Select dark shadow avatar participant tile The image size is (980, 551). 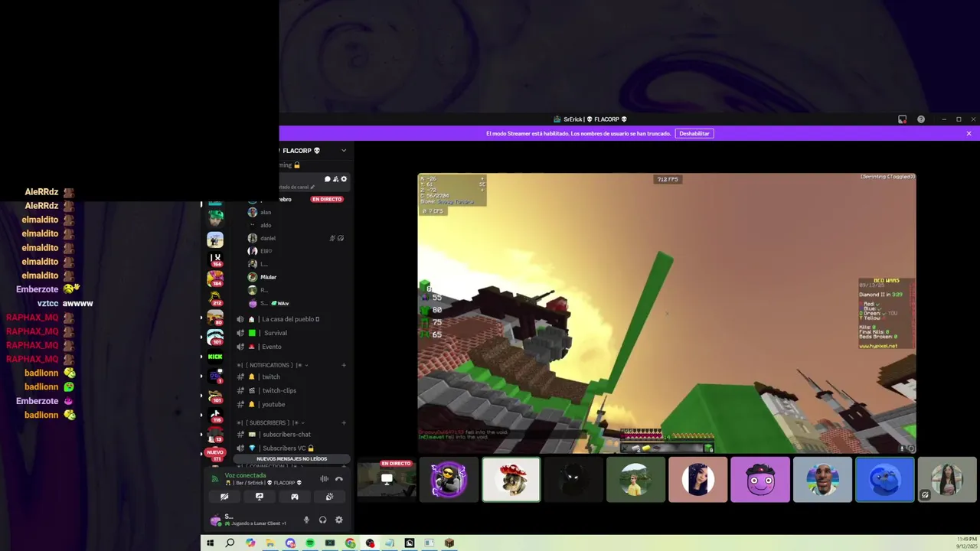click(573, 480)
